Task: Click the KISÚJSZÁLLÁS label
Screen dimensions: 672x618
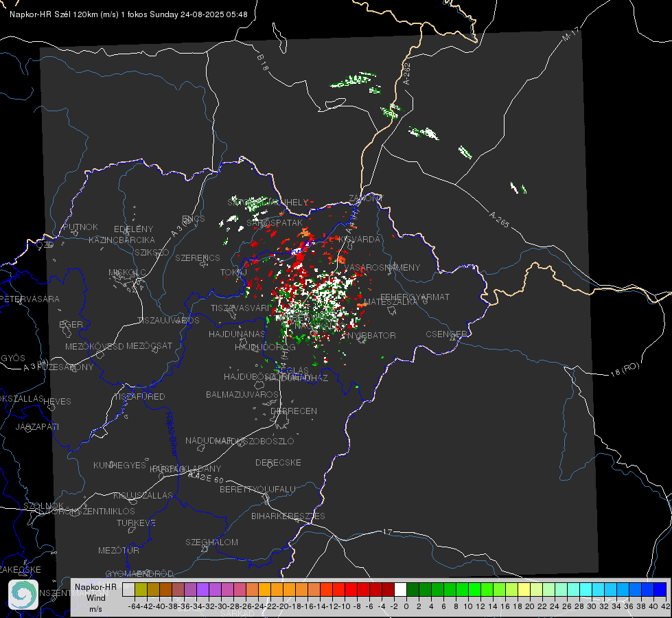Action: click(143, 495)
